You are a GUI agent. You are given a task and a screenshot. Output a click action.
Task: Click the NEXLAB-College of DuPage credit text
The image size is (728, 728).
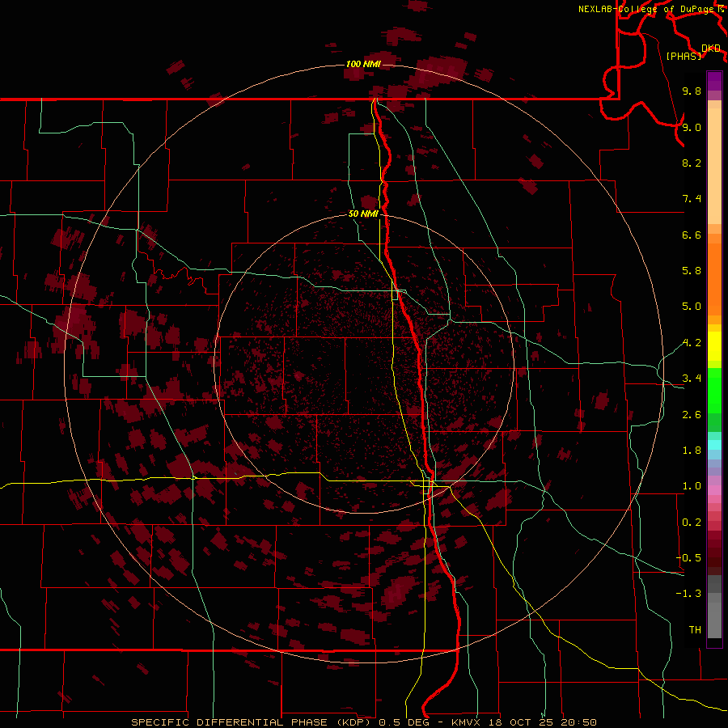point(646,9)
